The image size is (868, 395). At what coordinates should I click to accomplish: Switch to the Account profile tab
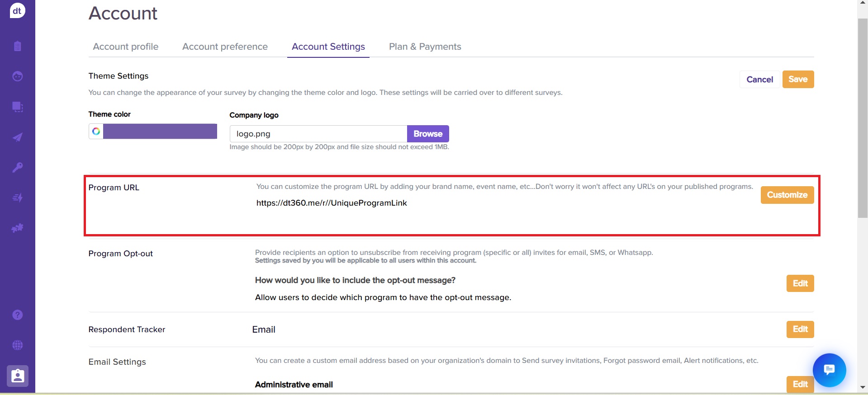click(125, 47)
